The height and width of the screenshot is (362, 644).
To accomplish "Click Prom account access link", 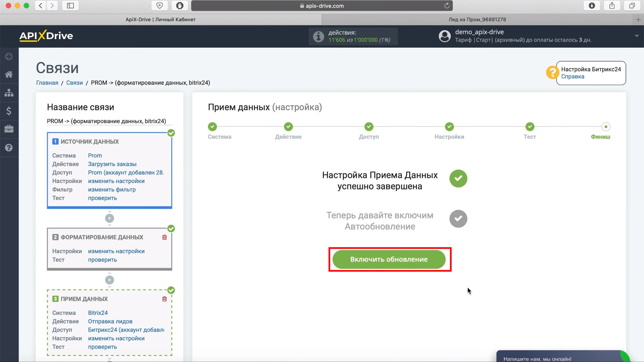I will [126, 173].
